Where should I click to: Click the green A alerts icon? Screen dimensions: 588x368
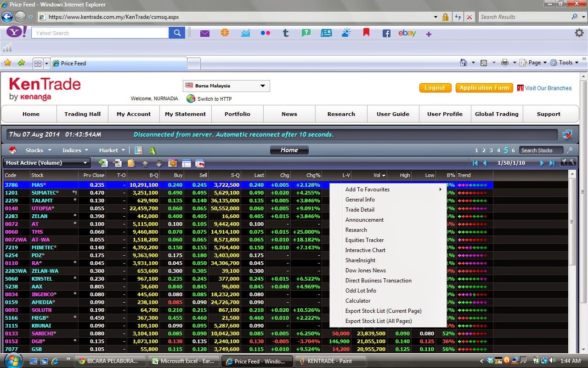point(152,150)
